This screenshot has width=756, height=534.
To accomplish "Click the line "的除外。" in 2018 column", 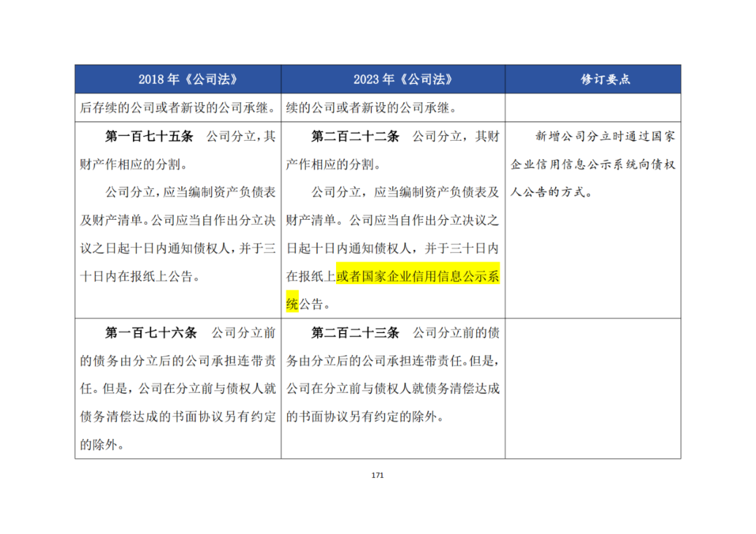I will (x=103, y=444).
